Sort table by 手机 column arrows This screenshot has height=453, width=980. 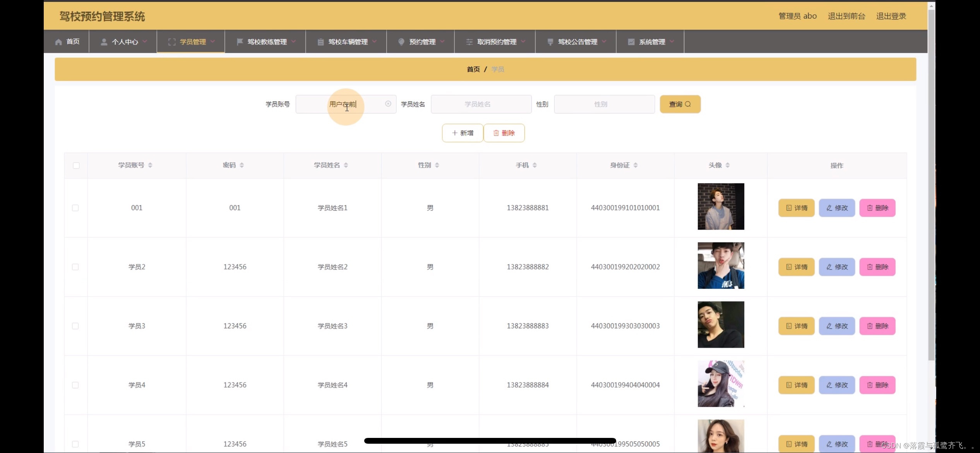pos(535,165)
